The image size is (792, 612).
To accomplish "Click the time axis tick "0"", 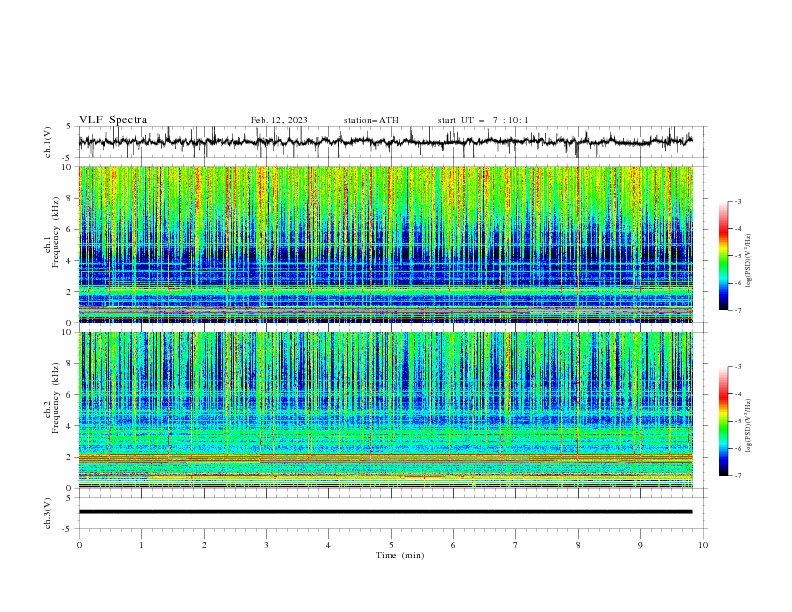I will tap(79, 545).
